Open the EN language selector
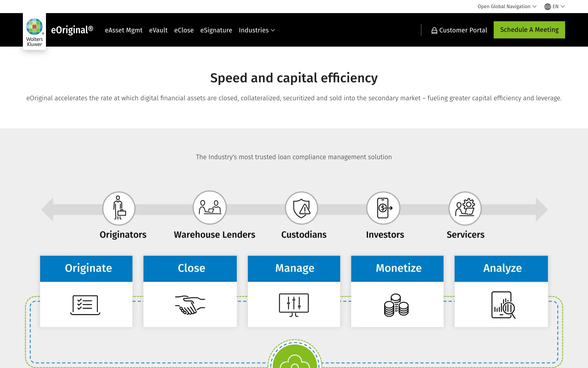 pyautogui.click(x=555, y=7)
